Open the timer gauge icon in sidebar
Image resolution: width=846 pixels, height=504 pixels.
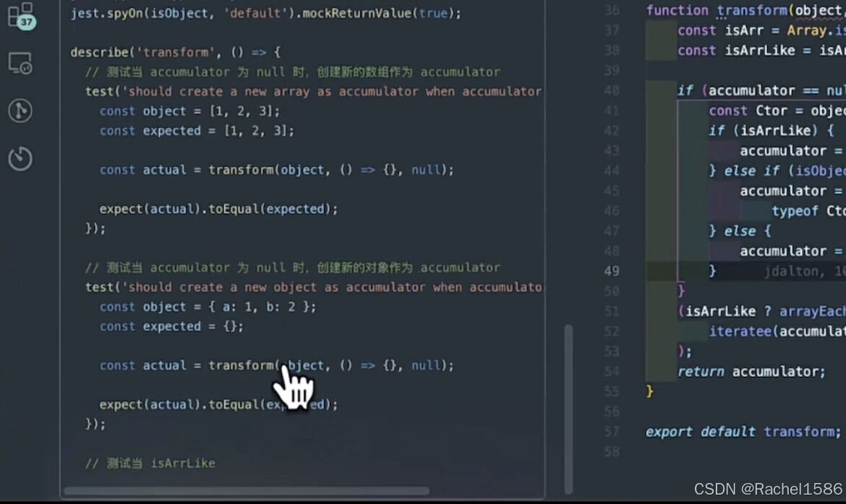(x=20, y=158)
